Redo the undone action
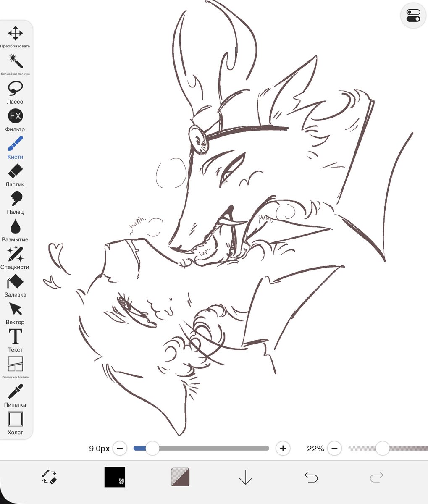 click(376, 477)
